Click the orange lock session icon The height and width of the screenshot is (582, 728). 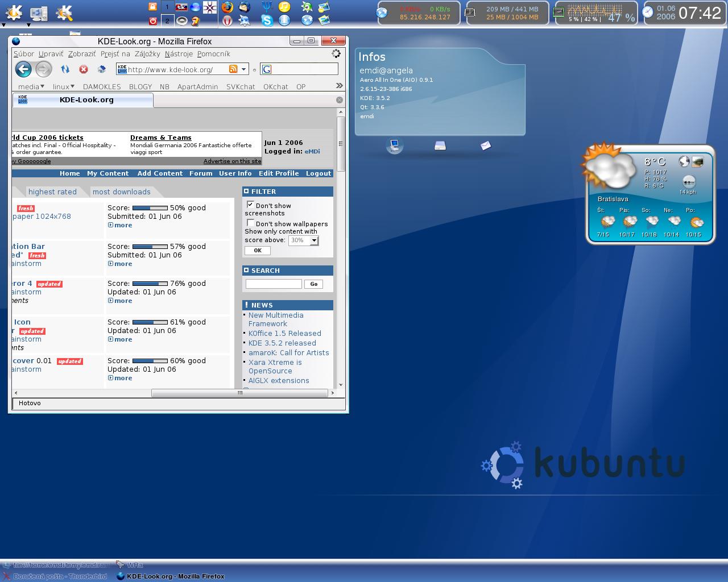(152, 6)
